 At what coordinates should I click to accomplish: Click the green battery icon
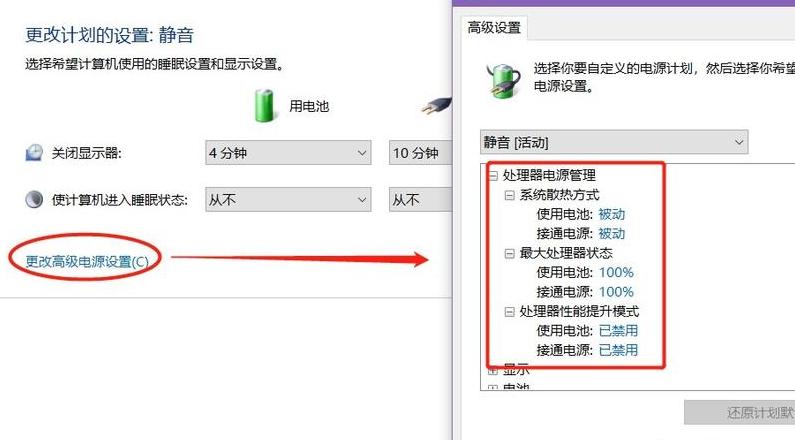(x=264, y=105)
